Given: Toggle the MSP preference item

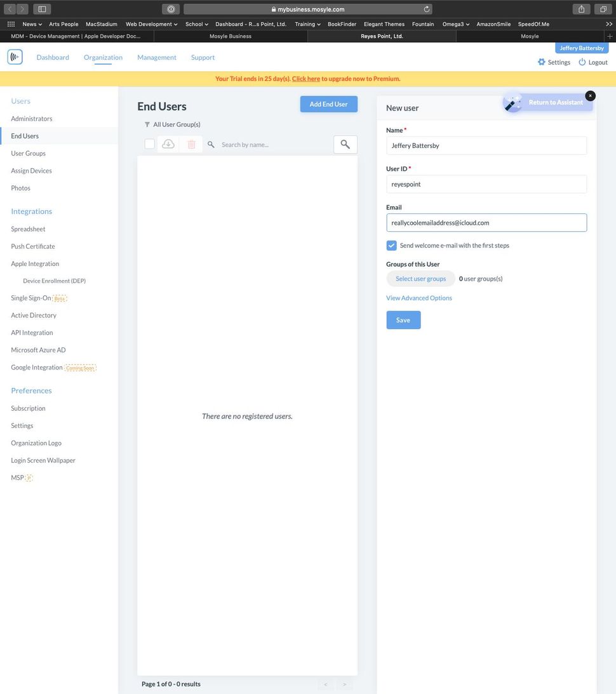Looking at the screenshot, I should (x=18, y=477).
